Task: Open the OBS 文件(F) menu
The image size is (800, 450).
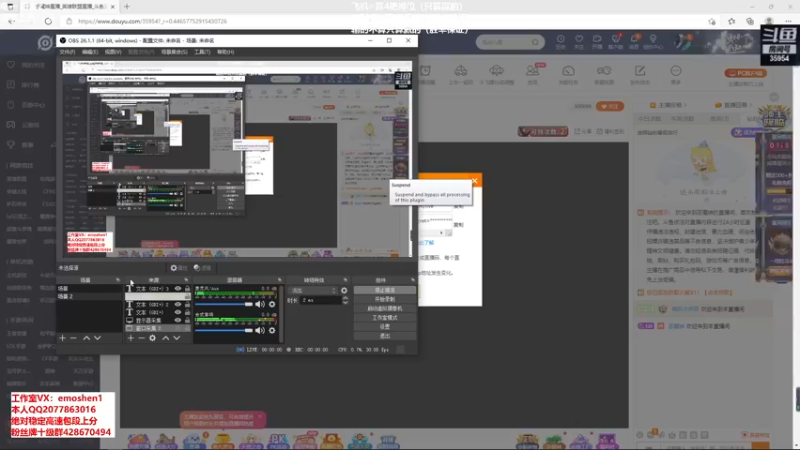Action: coord(67,52)
